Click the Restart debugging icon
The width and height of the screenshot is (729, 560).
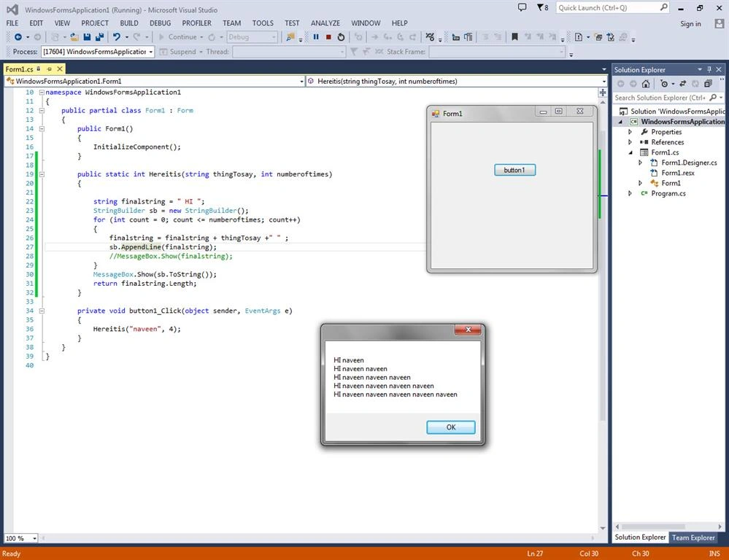(x=341, y=37)
